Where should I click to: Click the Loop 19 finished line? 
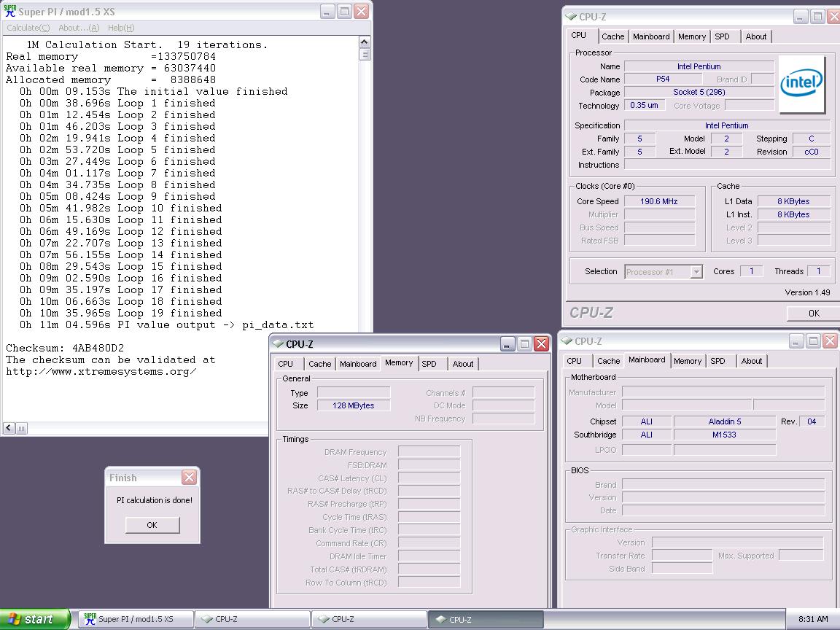click(x=120, y=314)
